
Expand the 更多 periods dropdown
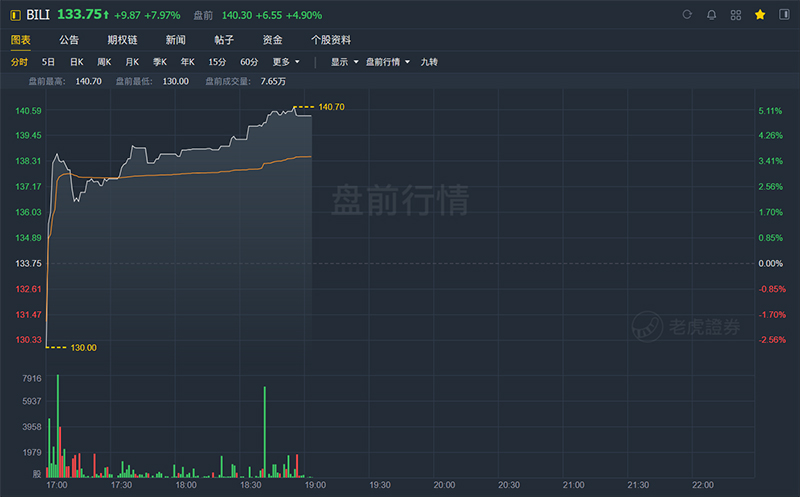coord(286,62)
